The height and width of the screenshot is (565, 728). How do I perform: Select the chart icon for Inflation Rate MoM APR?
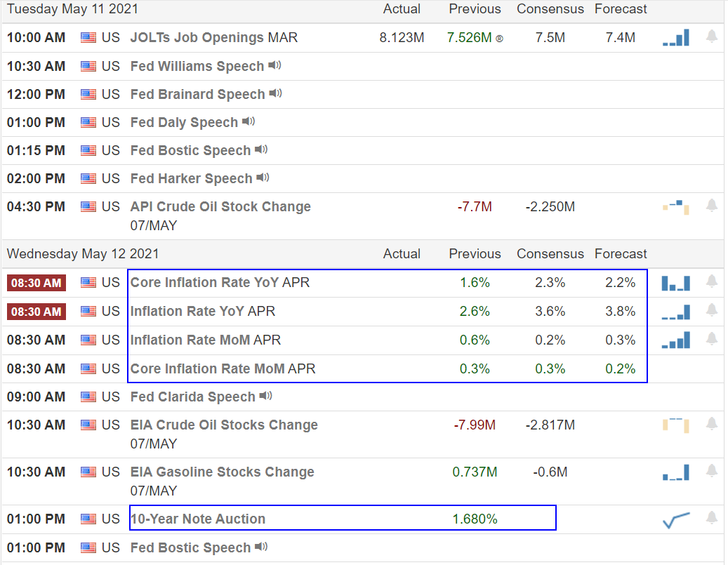pyautogui.click(x=675, y=340)
